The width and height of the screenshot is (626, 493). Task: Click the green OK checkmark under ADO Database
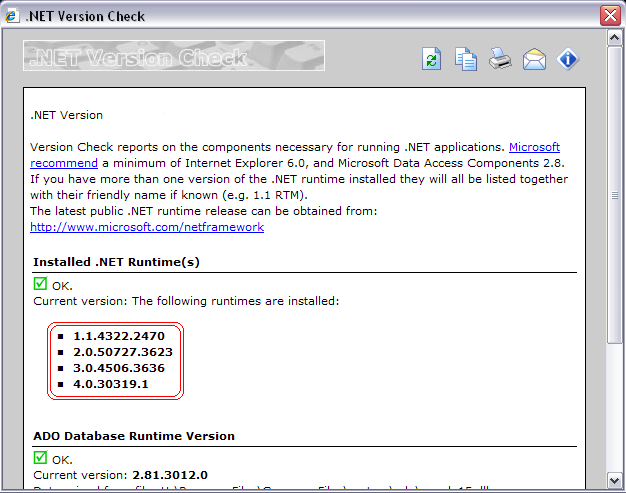(40, 458)
